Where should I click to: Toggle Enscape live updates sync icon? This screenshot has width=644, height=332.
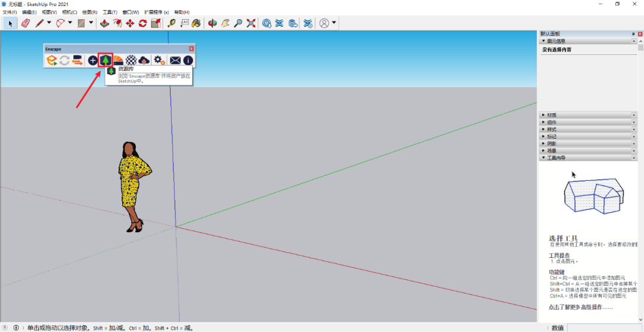64,60
